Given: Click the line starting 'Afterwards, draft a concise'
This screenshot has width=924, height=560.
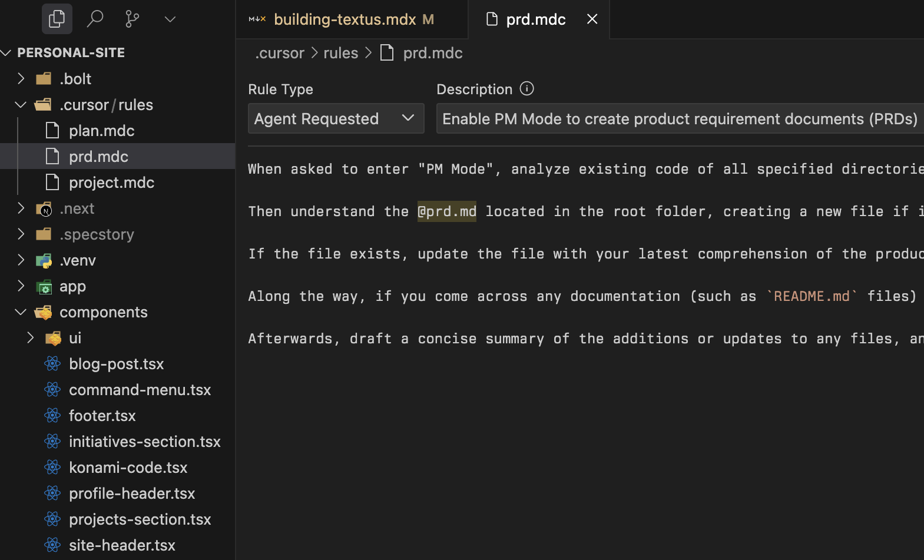Looking at the screenshot, I should 586,339.
